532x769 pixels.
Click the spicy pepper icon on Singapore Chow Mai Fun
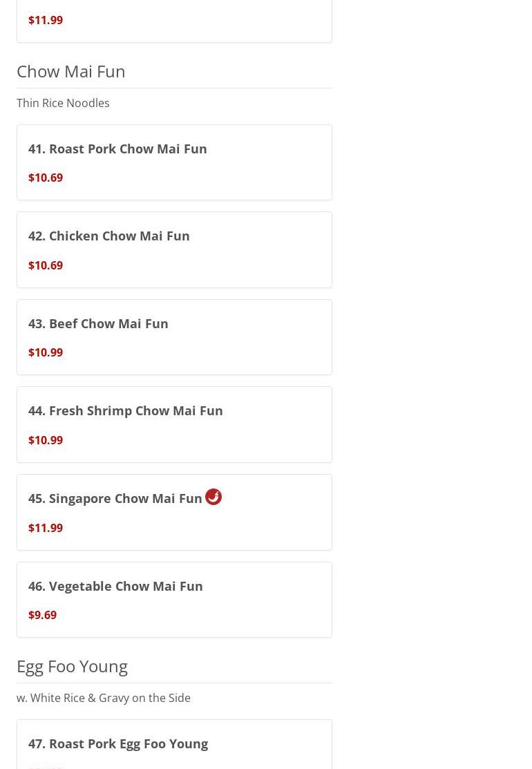click(x=213, y=497)
